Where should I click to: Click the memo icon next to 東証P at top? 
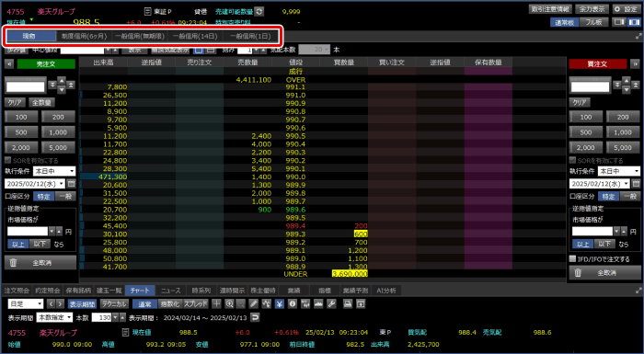coord(148,12)
